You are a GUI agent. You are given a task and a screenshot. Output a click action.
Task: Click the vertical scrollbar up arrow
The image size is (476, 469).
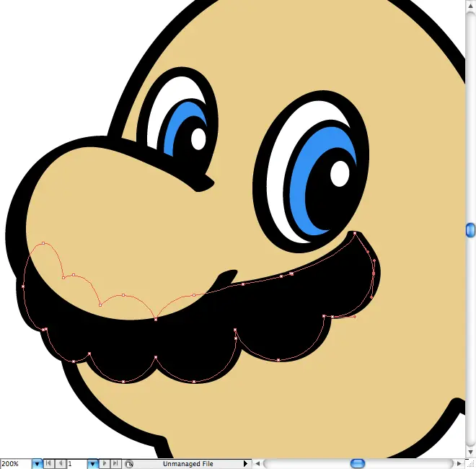[470, 6]
